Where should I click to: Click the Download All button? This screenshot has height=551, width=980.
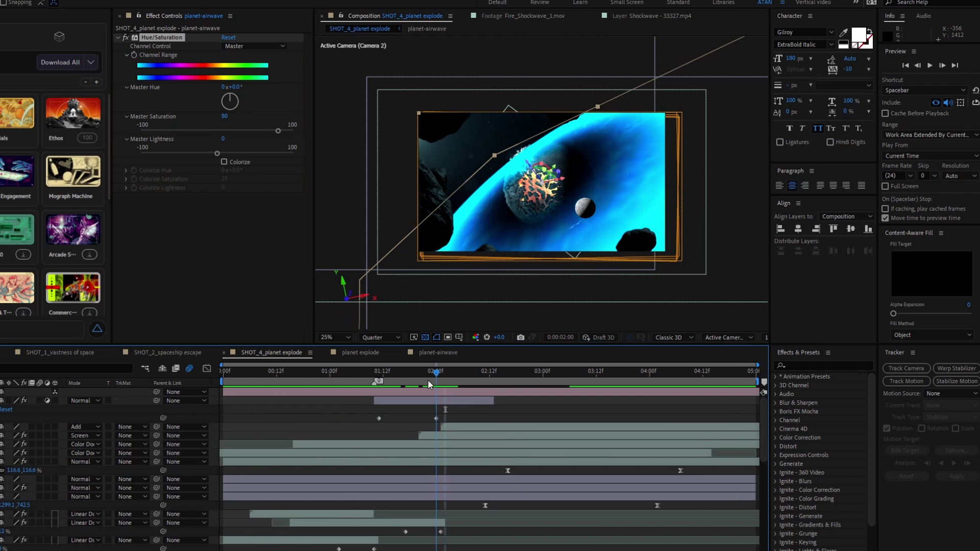pyautogui.click(x=60, y=62)
